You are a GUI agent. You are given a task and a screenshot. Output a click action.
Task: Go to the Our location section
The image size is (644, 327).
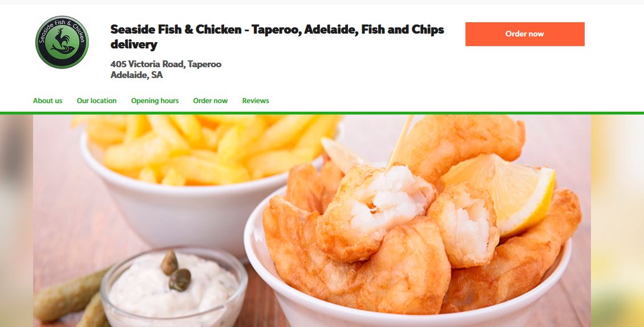click(96, 100)
